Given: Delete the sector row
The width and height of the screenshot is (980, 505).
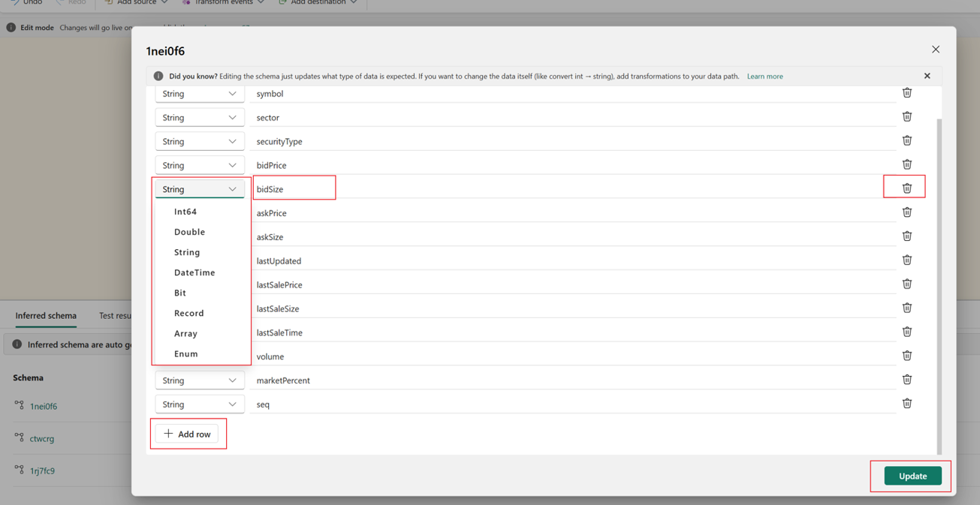Looking at the screenshot, I should tap(907, 117).
